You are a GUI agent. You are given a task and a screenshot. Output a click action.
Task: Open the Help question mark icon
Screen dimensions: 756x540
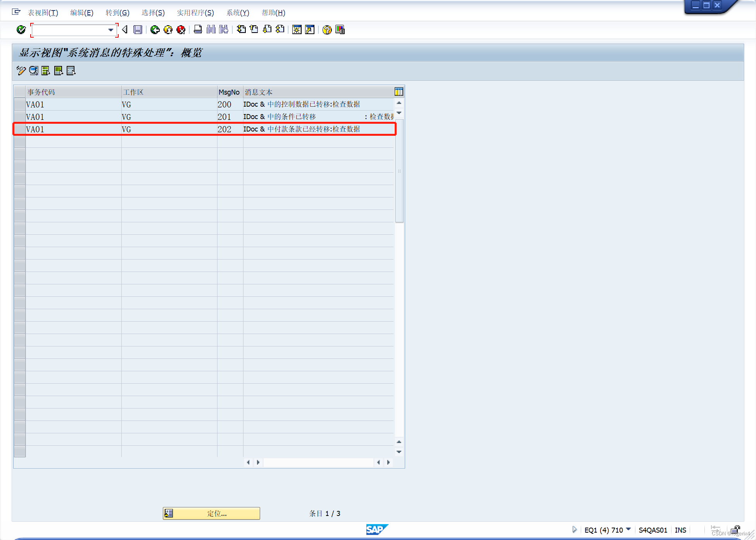(x=327, y=30)
